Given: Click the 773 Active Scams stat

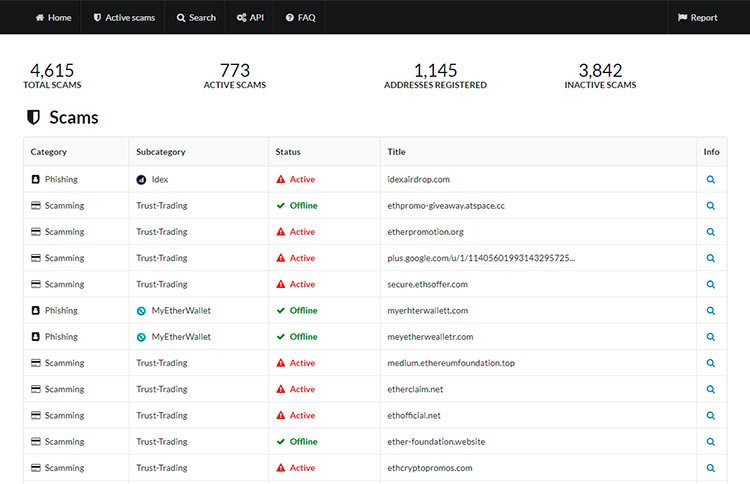Looking at the screenshot, I should 235,76.
